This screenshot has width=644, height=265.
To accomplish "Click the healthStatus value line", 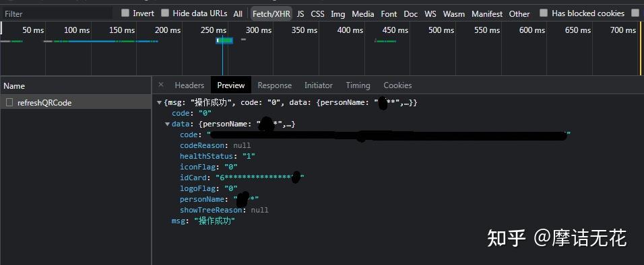I will pyautogui.click(x=218, y=156).
